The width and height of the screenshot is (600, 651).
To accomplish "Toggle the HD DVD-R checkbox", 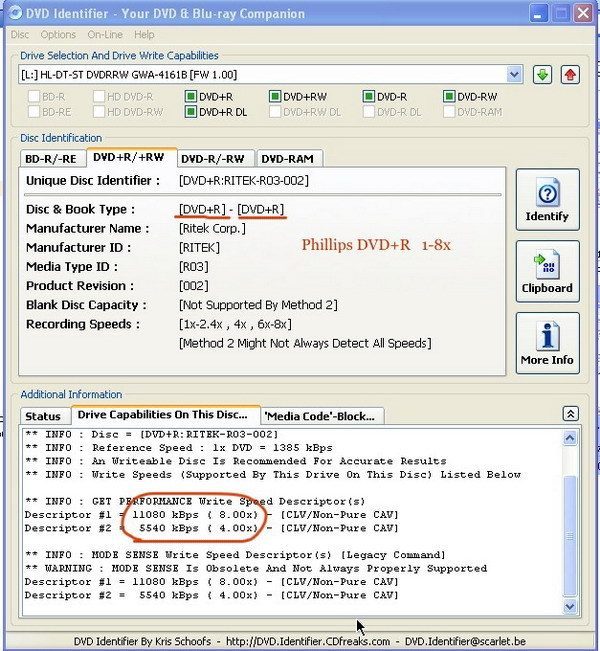I will coord(99,97).
